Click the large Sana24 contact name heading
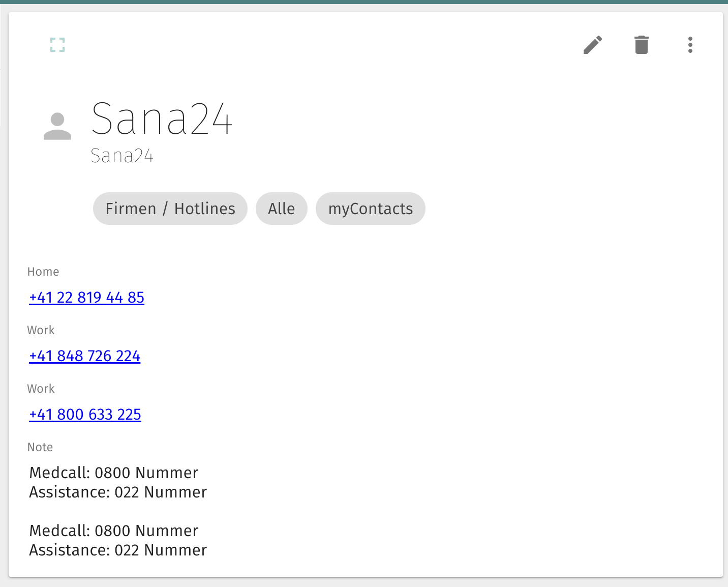728x587 pixels. tap(162, 119)
